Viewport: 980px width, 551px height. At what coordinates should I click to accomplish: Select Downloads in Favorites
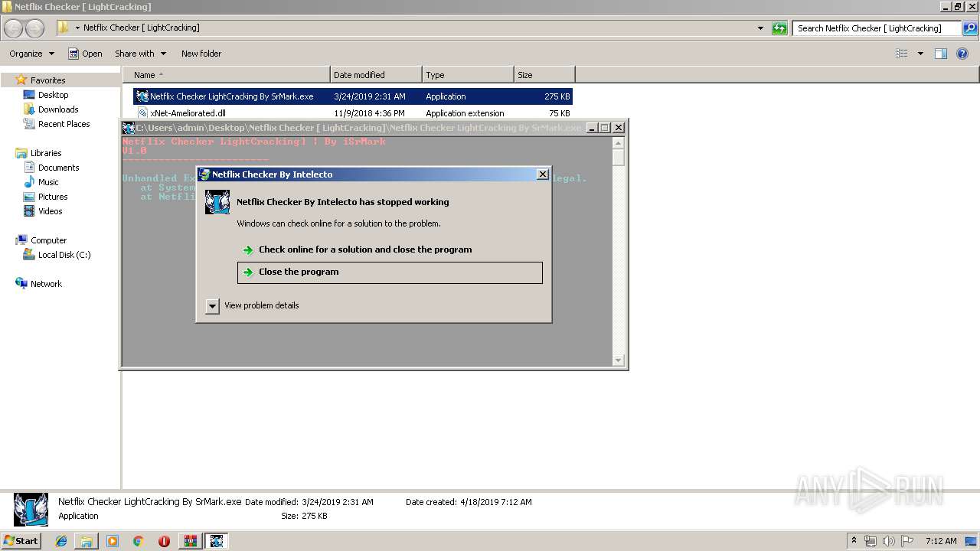[58, 109]
